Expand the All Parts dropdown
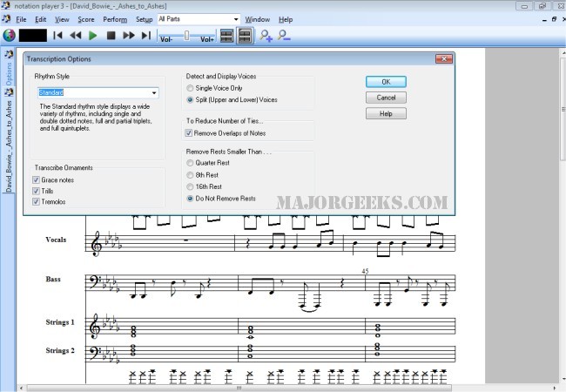Image resolution: width=566 pixels, height=392 pixels. coord(236,19)
